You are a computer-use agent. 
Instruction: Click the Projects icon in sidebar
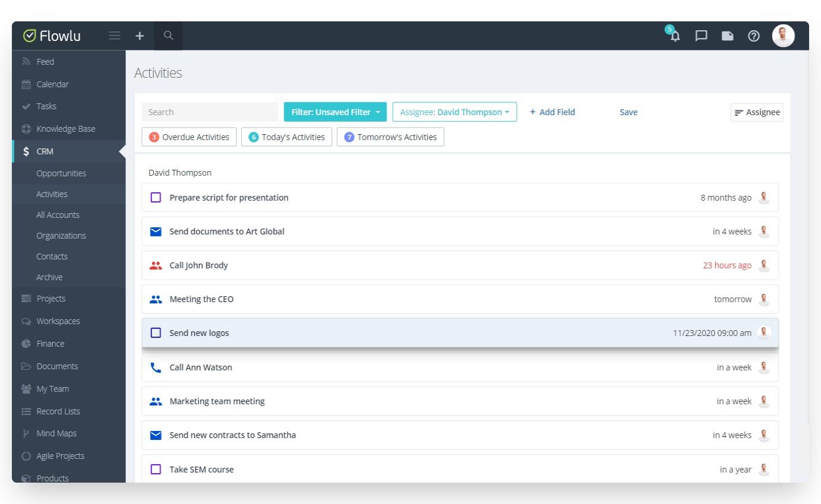26,299
